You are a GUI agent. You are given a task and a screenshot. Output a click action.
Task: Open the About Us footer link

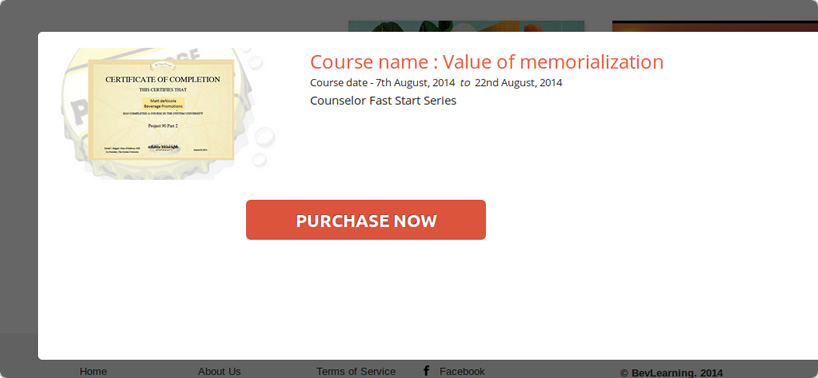tap(219, 371)
